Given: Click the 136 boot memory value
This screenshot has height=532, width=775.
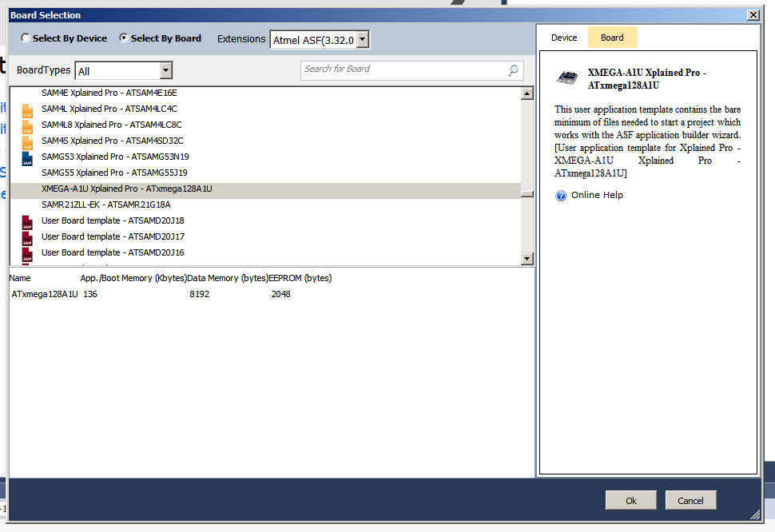Looking at the screenshot, I should pyautogui.click(x=90, y=294).
